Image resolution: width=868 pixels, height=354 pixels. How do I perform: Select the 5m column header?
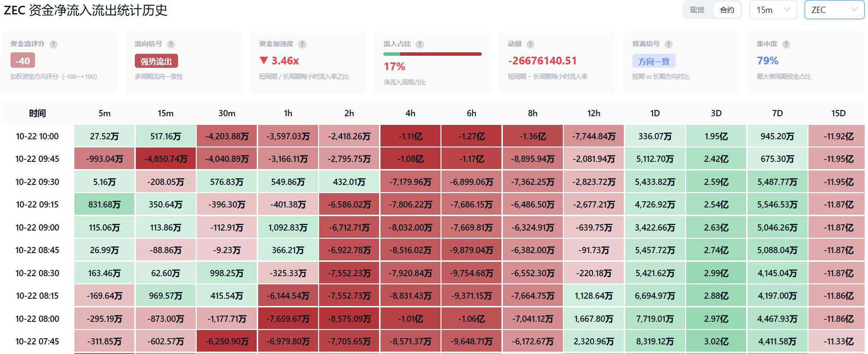[105, 113]
